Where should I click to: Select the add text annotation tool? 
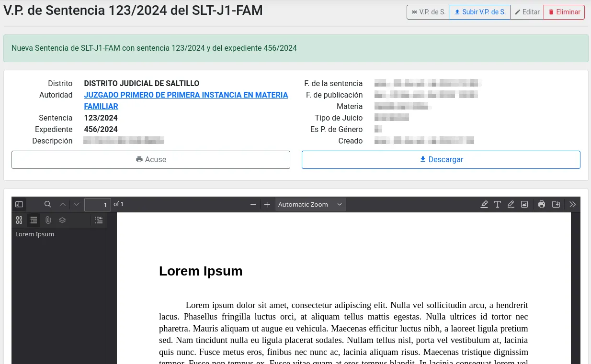click(498, 204)
